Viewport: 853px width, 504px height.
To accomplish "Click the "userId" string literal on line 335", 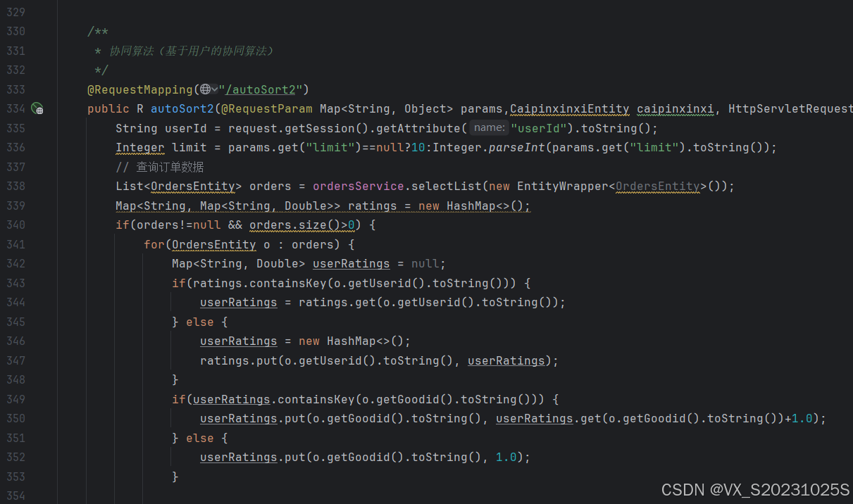I will point(539,128).
